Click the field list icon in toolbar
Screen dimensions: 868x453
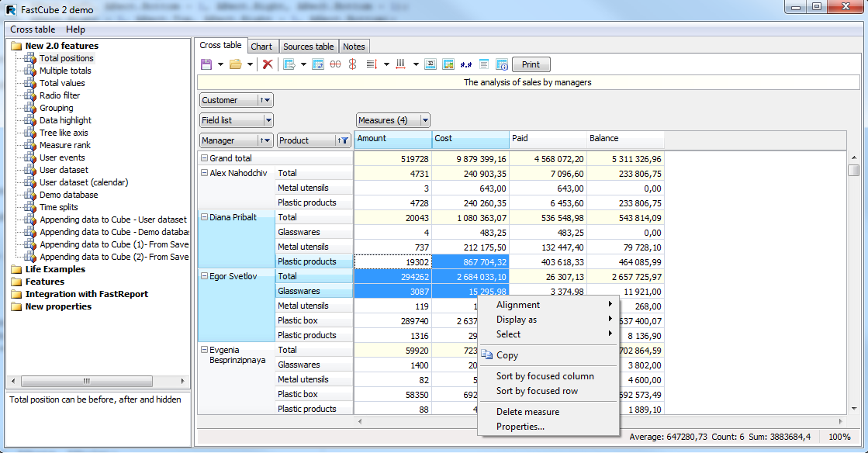(x=484, y=64)
